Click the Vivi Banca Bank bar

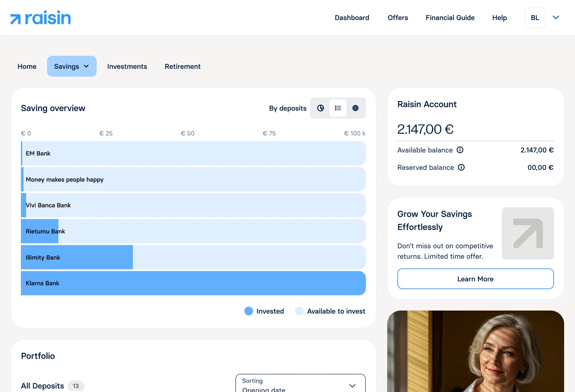pyautogui.click(x=193, y=205)
